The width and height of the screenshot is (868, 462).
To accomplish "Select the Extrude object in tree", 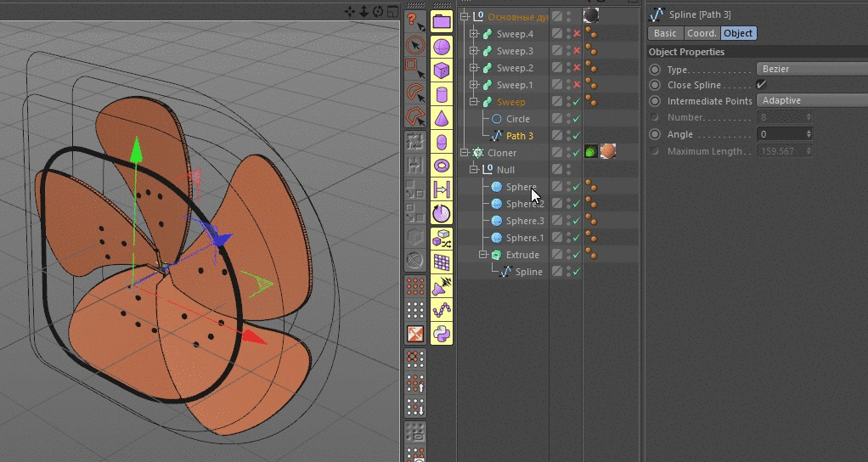I will [x=521, y=255].
